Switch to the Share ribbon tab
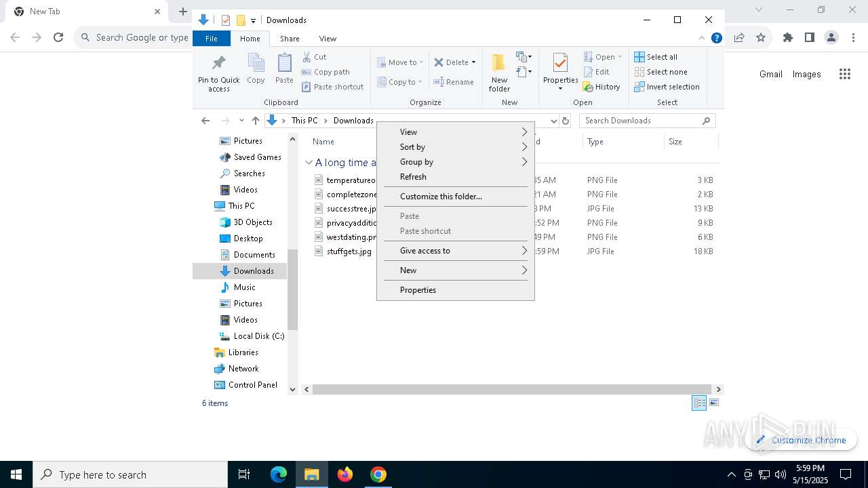The image size is (868, 488). point(290,39)
